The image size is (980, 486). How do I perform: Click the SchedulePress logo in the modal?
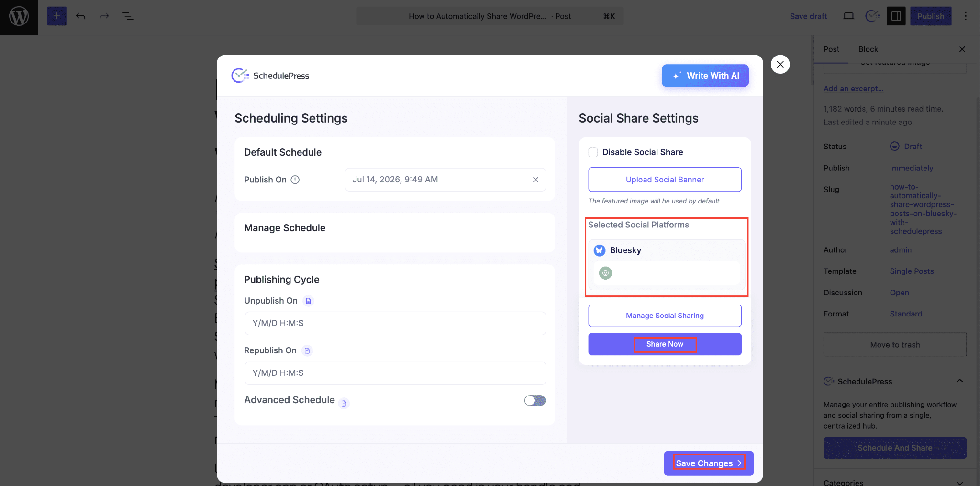pos(270,76)
